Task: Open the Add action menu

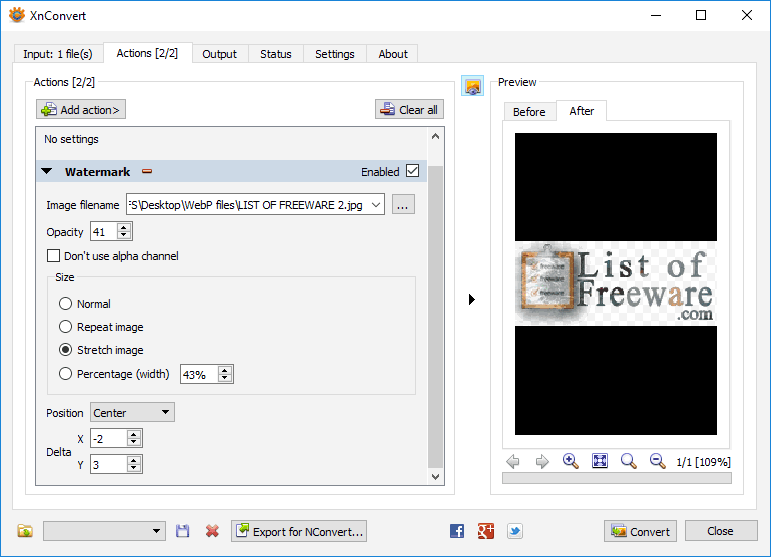Action: click(x=81, y=109)
